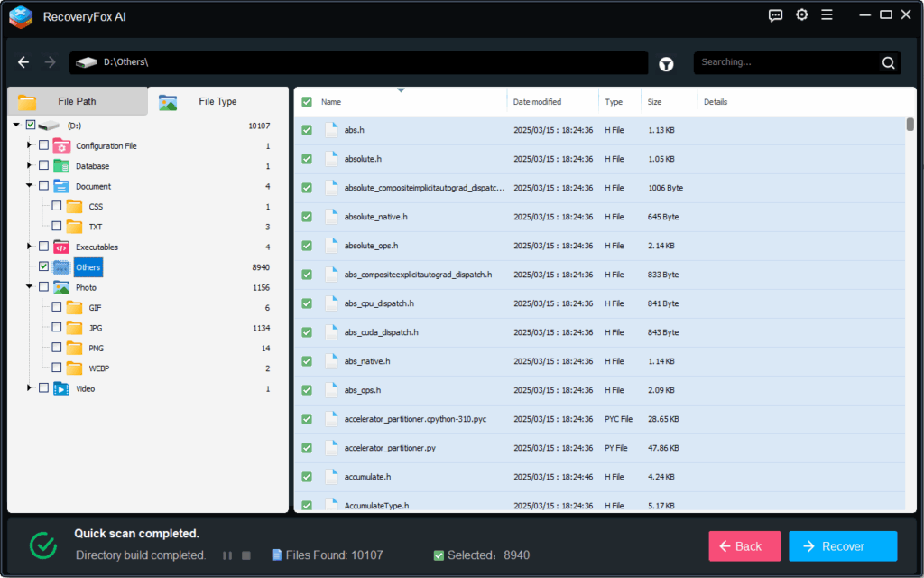Open settings gear icon
Image resolution: width=924 pixels, height=578 pixels.
tap(802, 14)
